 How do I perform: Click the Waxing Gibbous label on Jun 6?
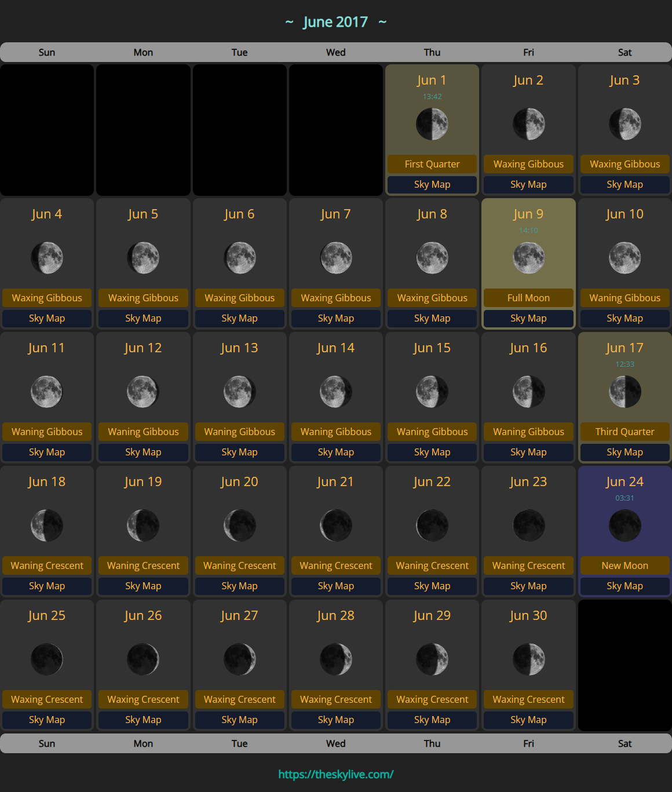239,298
